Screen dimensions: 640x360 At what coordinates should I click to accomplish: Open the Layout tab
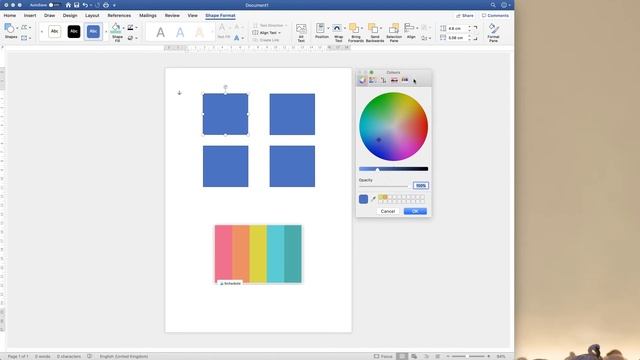point(92,16)
